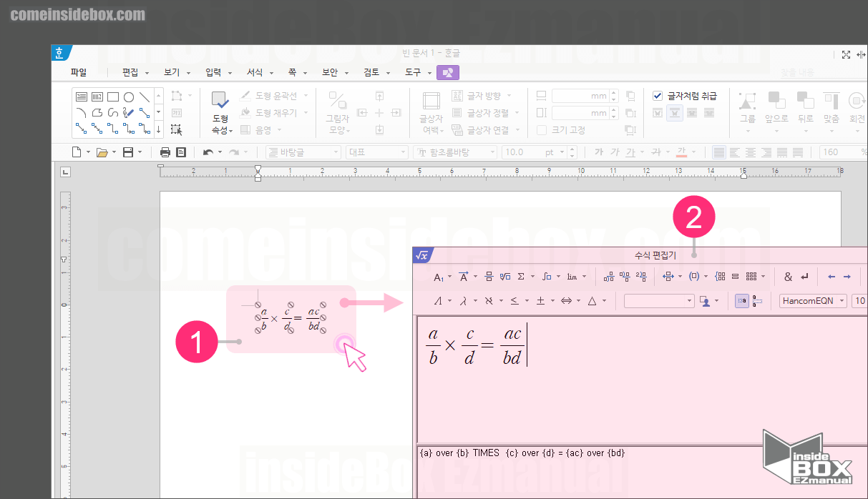
Task: Check the 크기 고정 checkbox
Action: click(542, 129)
